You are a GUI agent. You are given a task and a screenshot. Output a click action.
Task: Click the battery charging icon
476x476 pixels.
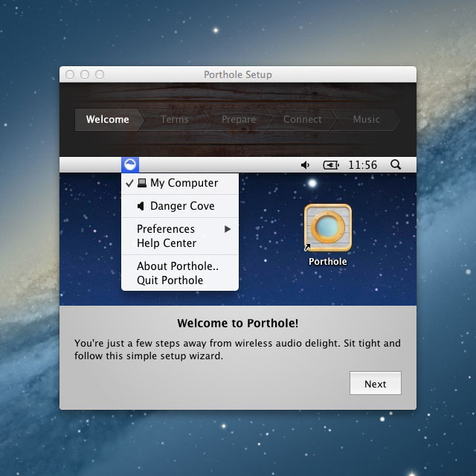[x=331, y=165]
